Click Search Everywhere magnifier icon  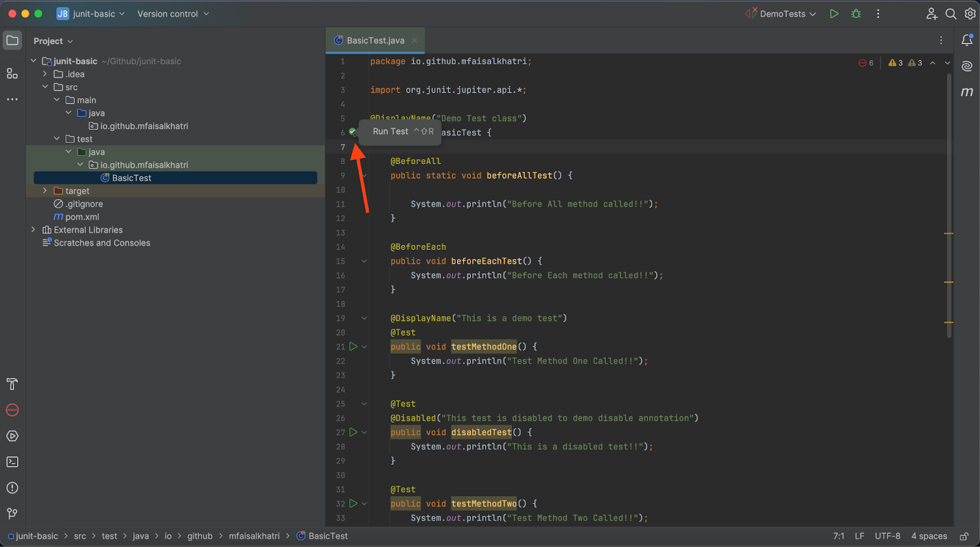click(x=951, y=13)
